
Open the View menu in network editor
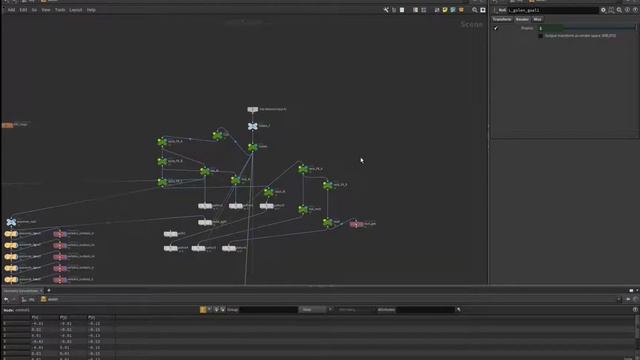(x=46, y=10)
